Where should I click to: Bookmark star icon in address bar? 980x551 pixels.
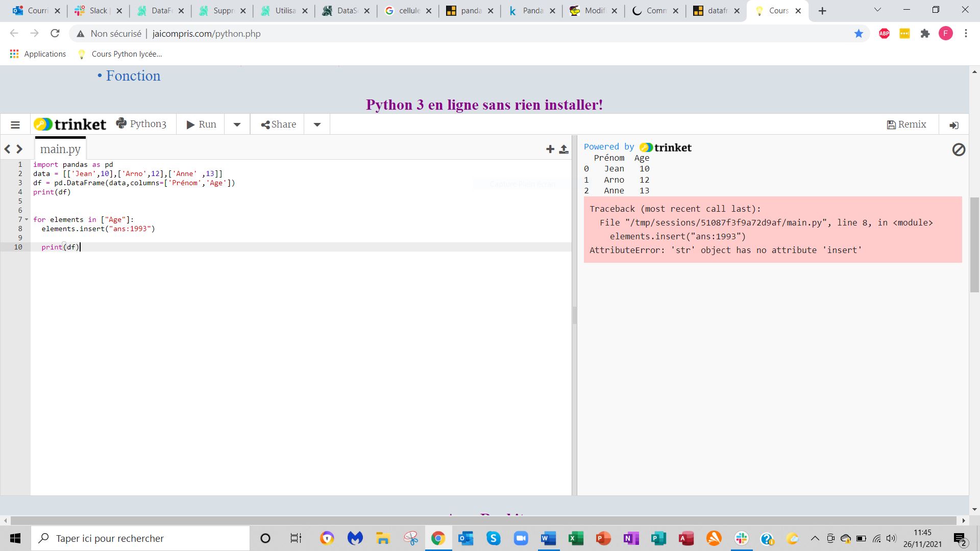(859, 34)
